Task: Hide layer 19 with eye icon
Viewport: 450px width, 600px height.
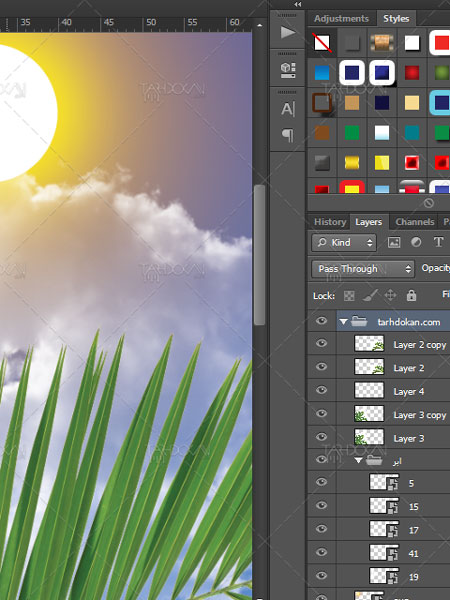Action: click(x=321, y=576)
